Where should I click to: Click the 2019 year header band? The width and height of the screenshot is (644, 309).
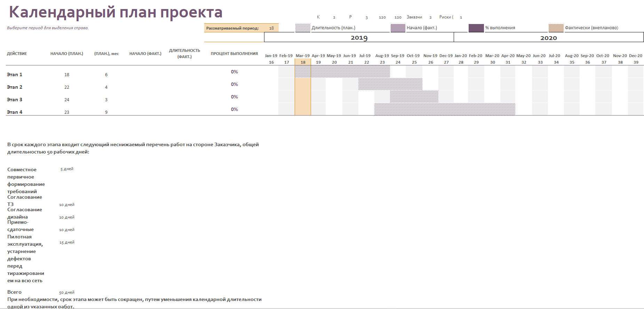click(359, 38)
